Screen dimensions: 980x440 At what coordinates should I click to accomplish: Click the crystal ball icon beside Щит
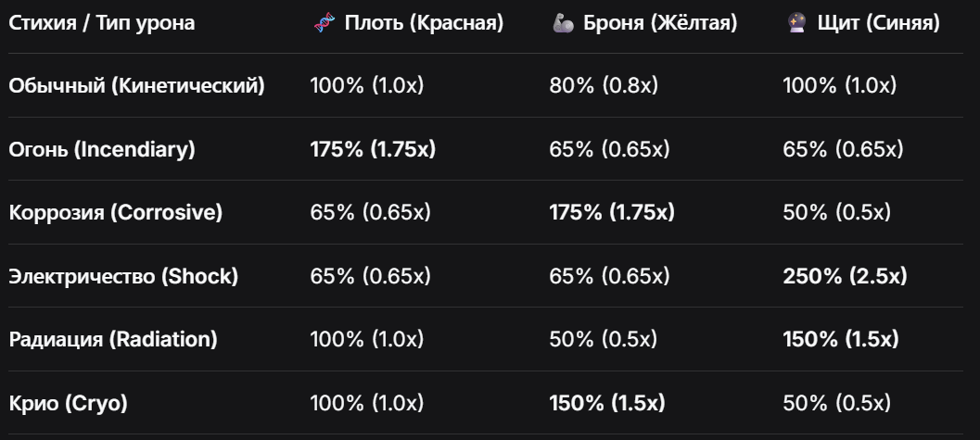[796, 23]
